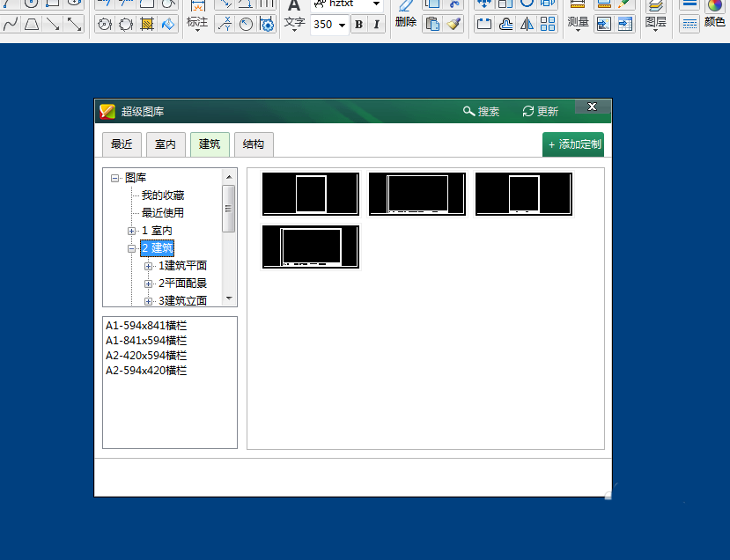Close the 超级图库 dialog
Screen dimensions: 730x560
[x=593, y=107]
